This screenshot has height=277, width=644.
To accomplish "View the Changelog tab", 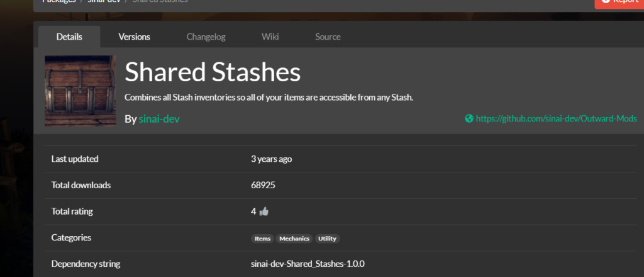I will [206, 37].
